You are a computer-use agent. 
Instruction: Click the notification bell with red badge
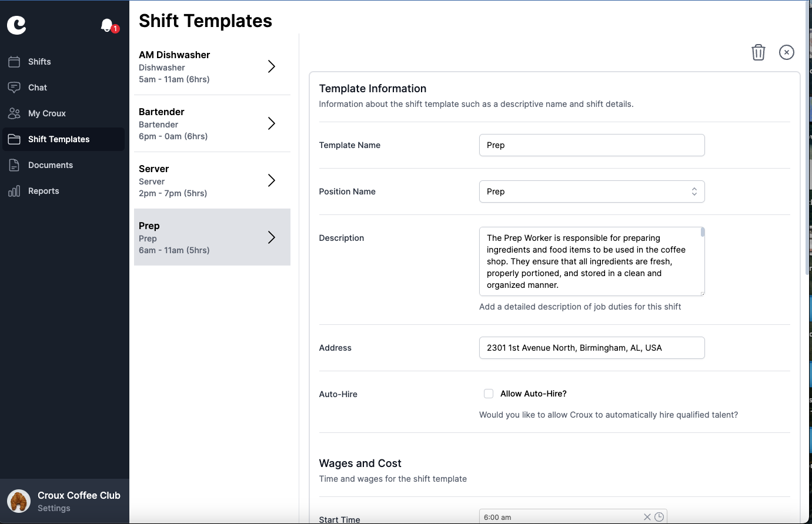point(107,25)
